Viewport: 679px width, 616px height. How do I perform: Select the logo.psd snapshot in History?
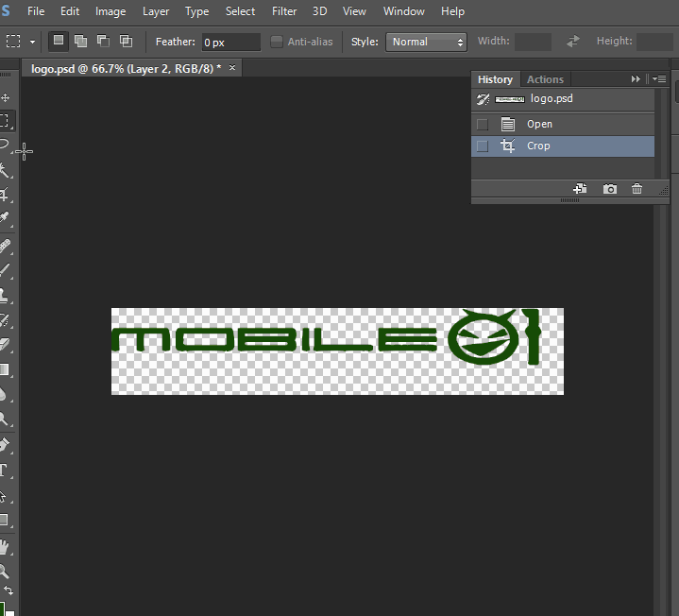(x=563, y=99)
